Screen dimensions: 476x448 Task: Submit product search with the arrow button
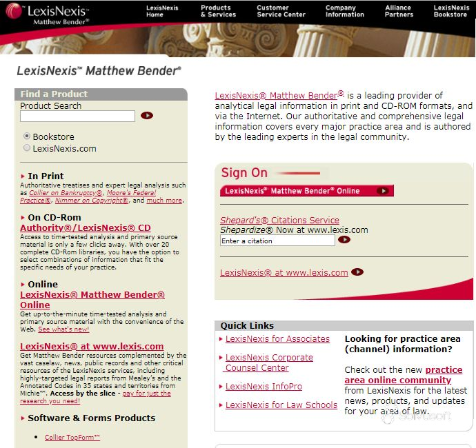[147, 116]
